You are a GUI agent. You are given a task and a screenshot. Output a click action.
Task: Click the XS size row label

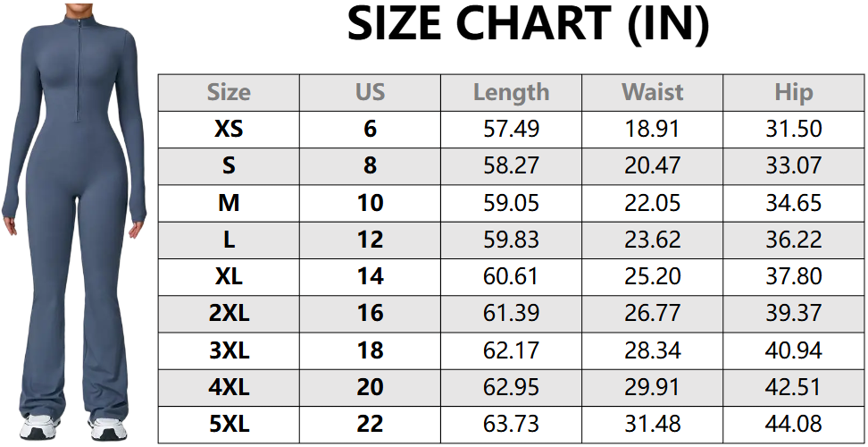229,130
